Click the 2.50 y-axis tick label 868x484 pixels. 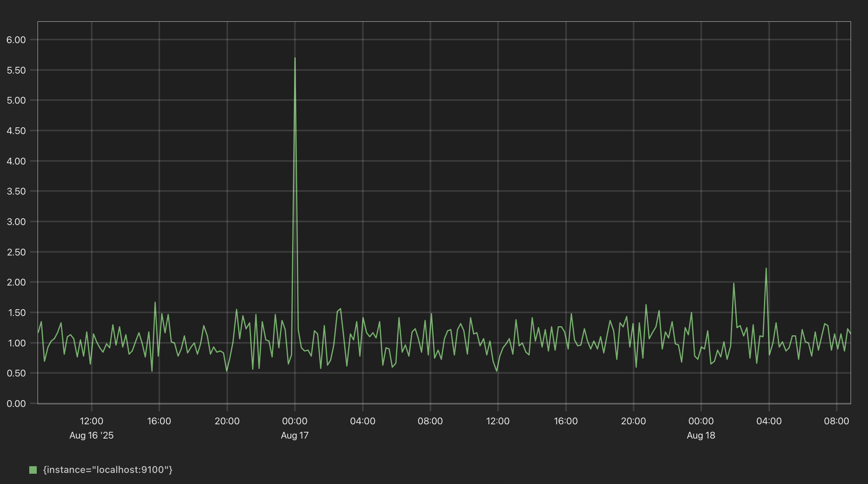point(16,252)
